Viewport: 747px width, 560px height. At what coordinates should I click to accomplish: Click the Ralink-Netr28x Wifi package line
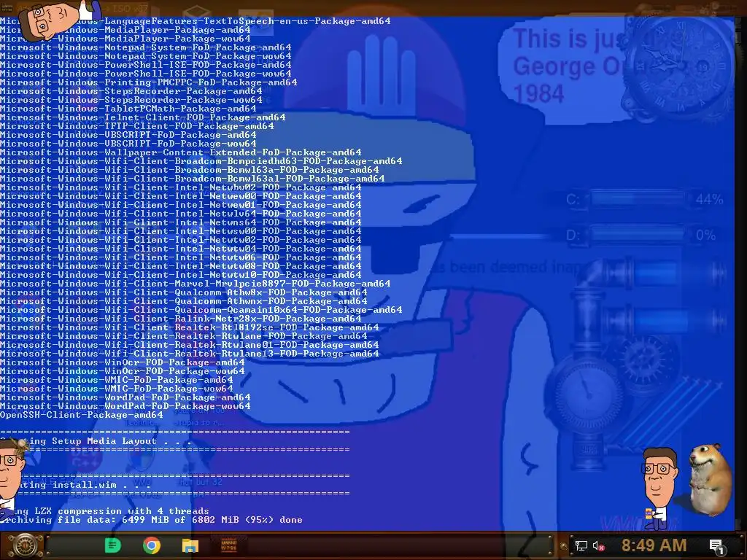click(x=181, y=319)
